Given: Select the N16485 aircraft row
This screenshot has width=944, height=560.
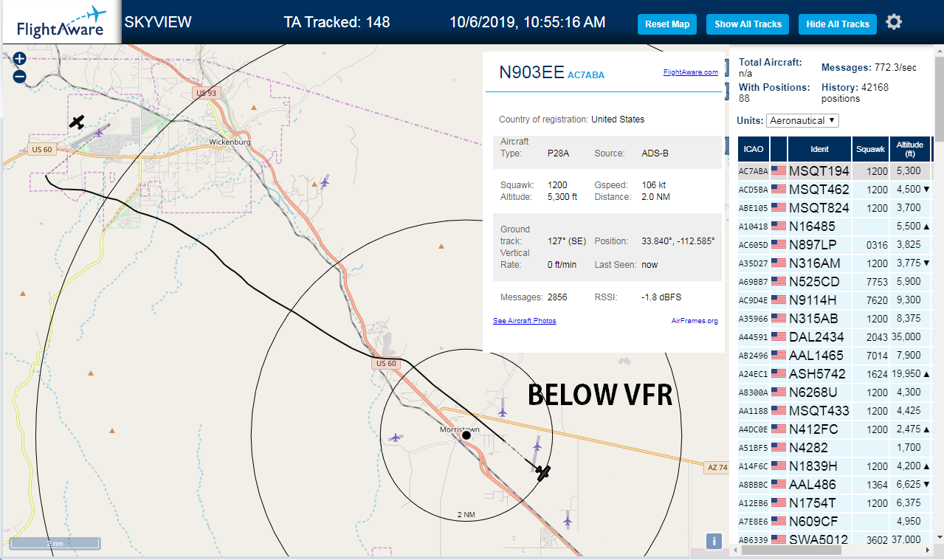Looking at the screenshot, I should pyautogui.click(x=835, y=227).
